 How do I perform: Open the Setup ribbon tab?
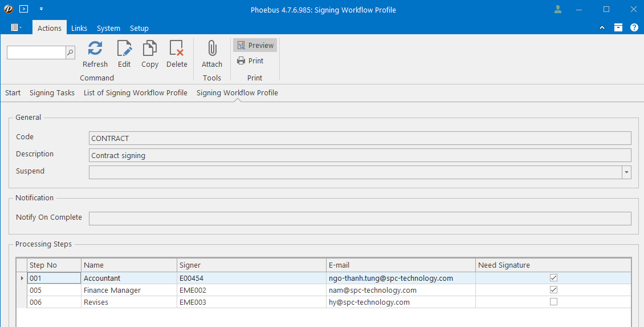[x=139, y=28]
